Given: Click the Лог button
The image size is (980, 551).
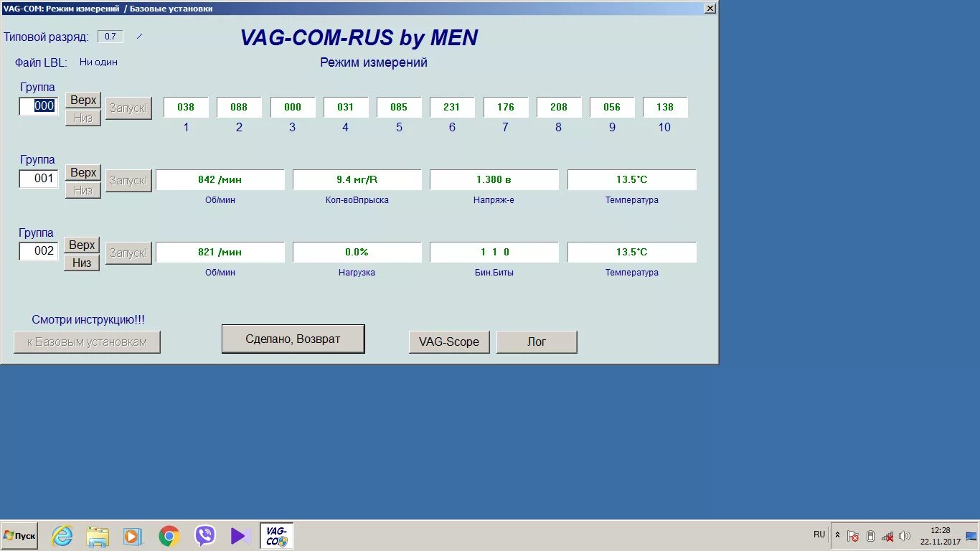Looking at the screenshot, I should pyautogui.click(x=537, y=342).
